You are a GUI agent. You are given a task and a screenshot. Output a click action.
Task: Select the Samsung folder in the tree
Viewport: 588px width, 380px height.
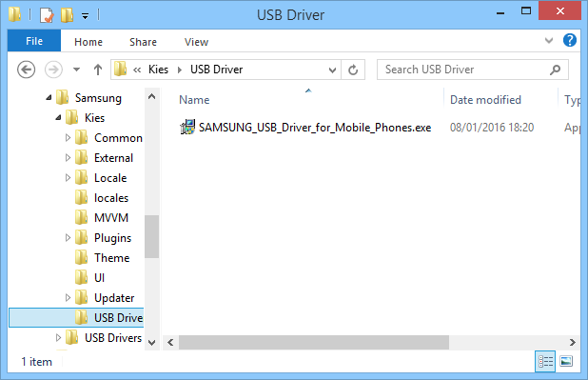point(98,98)
